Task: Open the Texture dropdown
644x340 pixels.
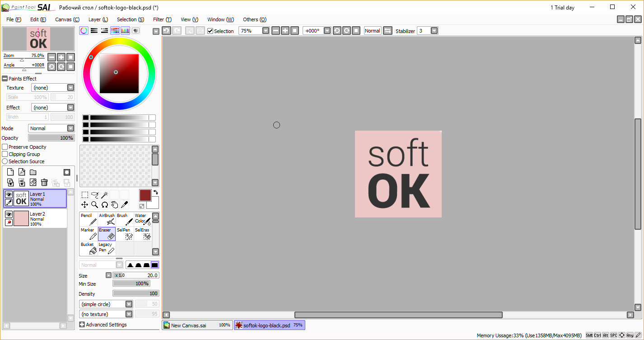Action: [x=70, y=88]
